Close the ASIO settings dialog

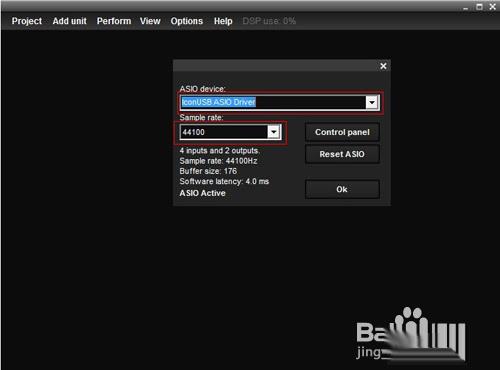[383, 66]
